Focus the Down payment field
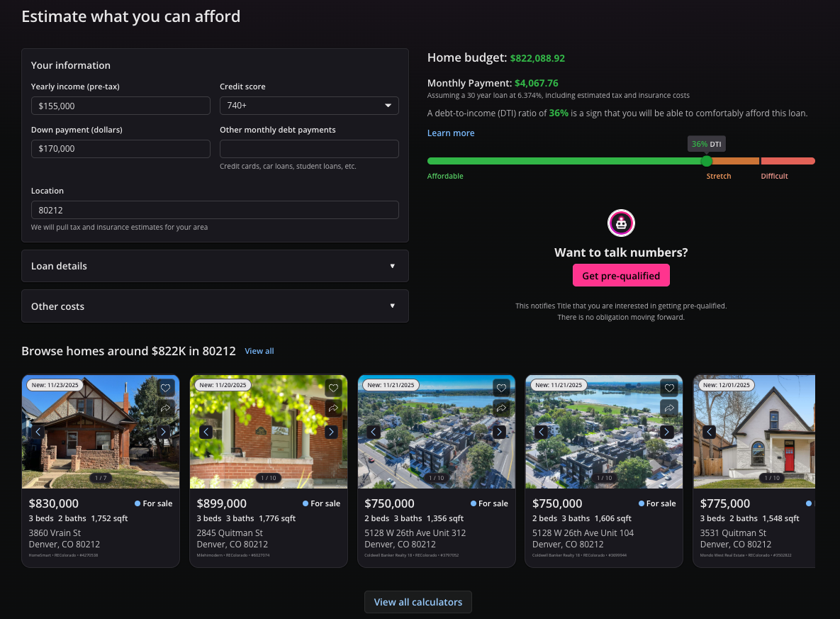The image size is (840, 619). pos(121,149)
